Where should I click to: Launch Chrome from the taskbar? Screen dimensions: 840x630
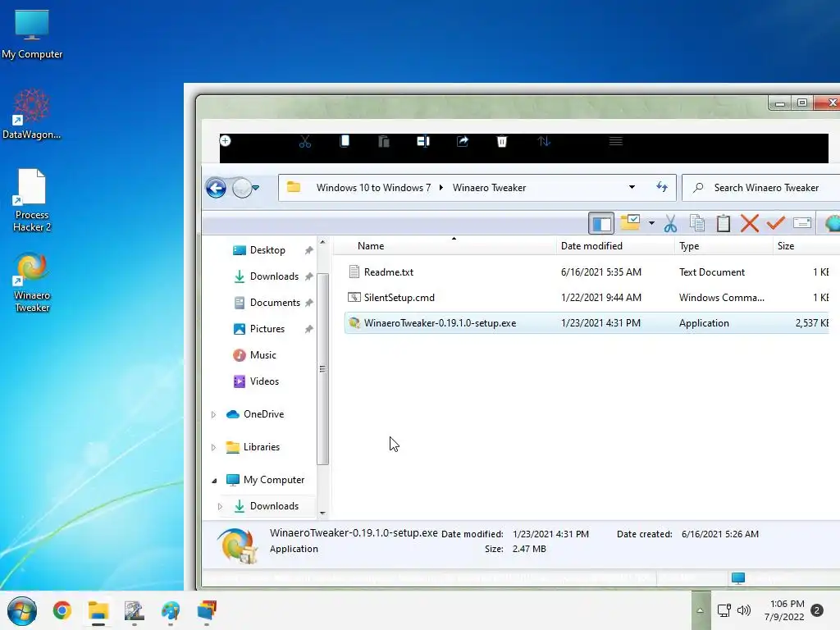(x=62, y=610)
